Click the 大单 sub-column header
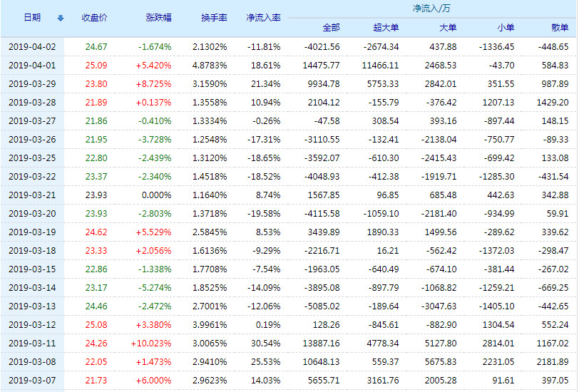The image size is (579, 392). (448, 28)
